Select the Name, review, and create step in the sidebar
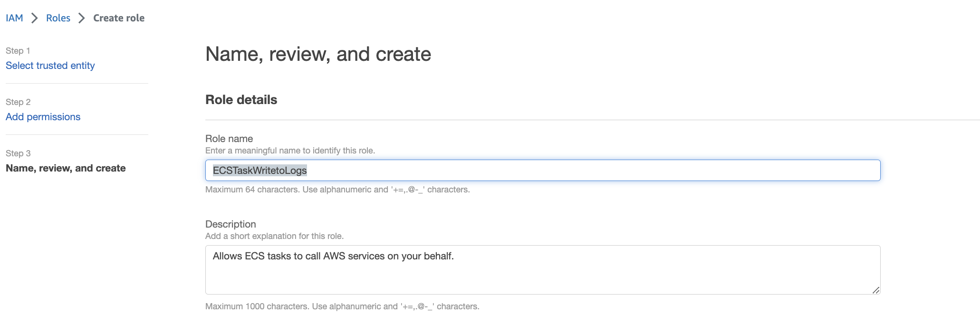 pos(66,168)
